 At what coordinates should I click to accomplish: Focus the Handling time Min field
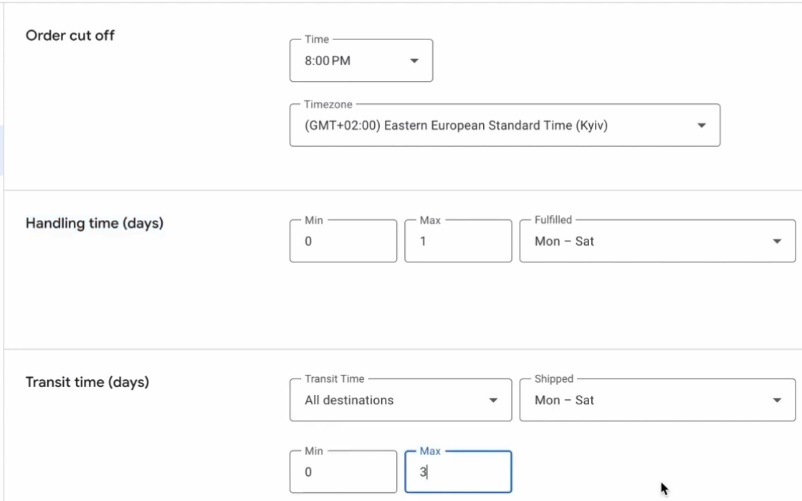(x=343, y=242)
